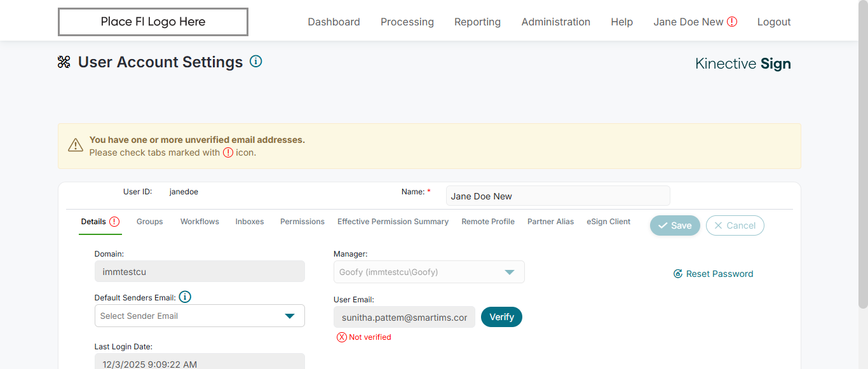Screen dimensions: 868x369
Task: Click the Name input field
Action: pos(557,196)
